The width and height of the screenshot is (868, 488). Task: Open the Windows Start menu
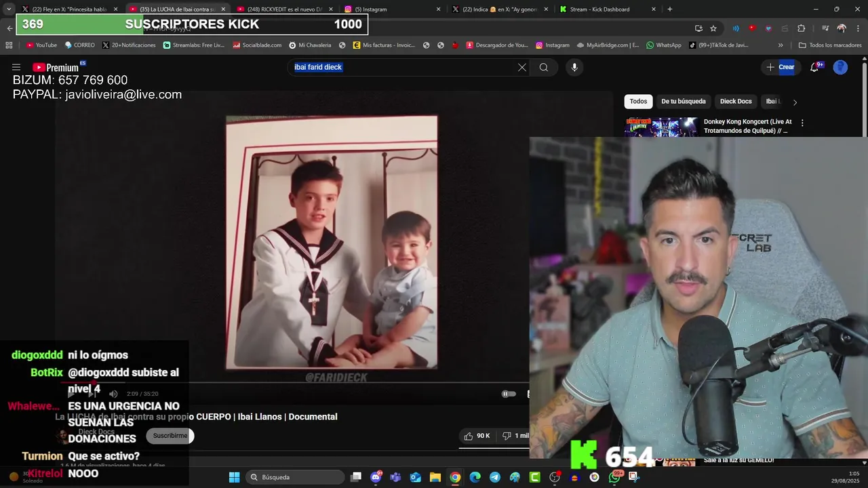[x=234, y=477]
